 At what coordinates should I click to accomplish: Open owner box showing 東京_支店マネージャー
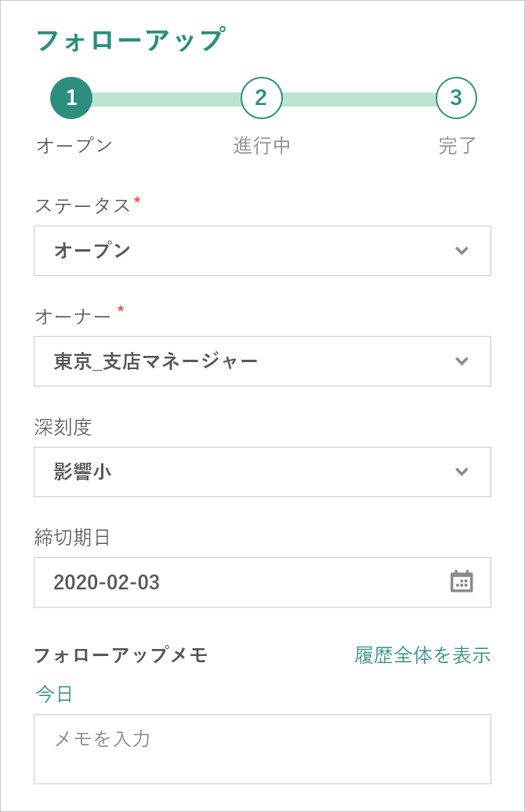[x=262, y=361]
